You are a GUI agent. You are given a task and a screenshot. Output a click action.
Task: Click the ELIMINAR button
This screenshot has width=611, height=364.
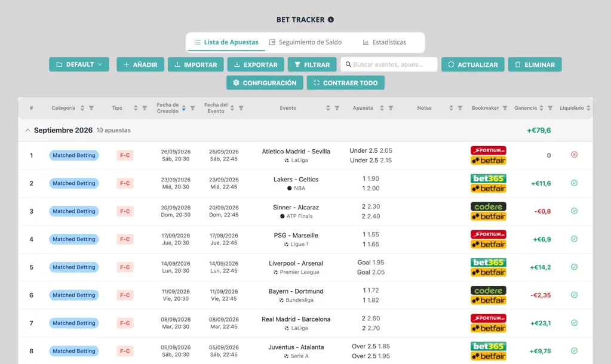coord(535,64)
